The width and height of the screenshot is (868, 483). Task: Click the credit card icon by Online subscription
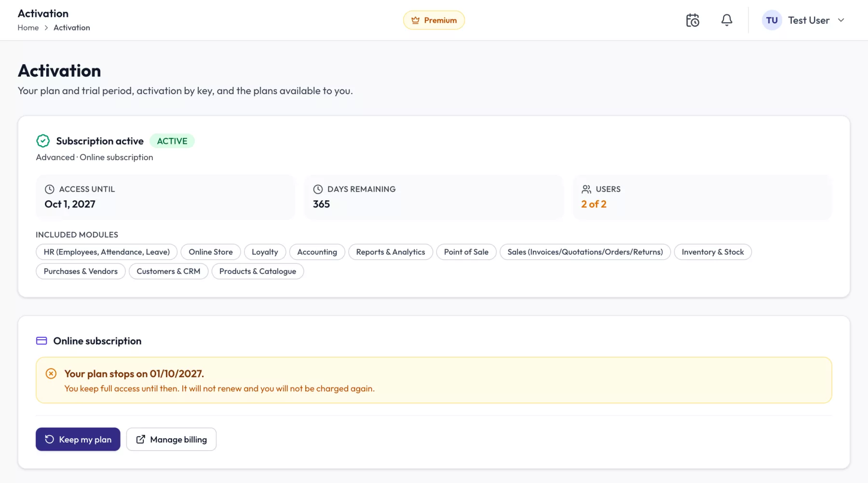coord(41,341)
